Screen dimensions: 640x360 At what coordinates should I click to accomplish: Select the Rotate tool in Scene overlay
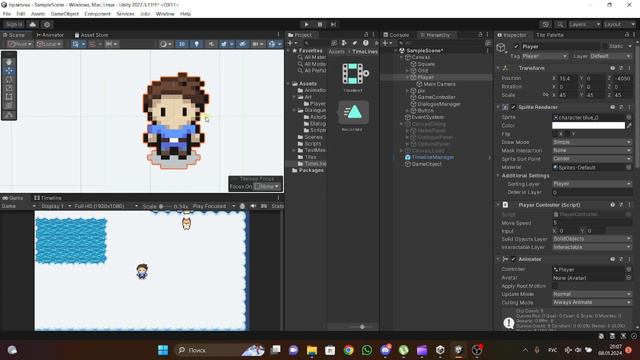(9, 79)
